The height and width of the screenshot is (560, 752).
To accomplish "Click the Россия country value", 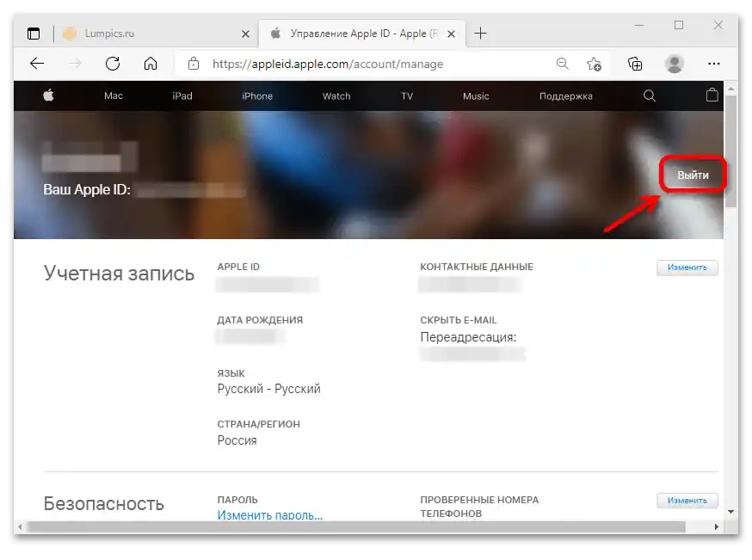I will (237, 440).
